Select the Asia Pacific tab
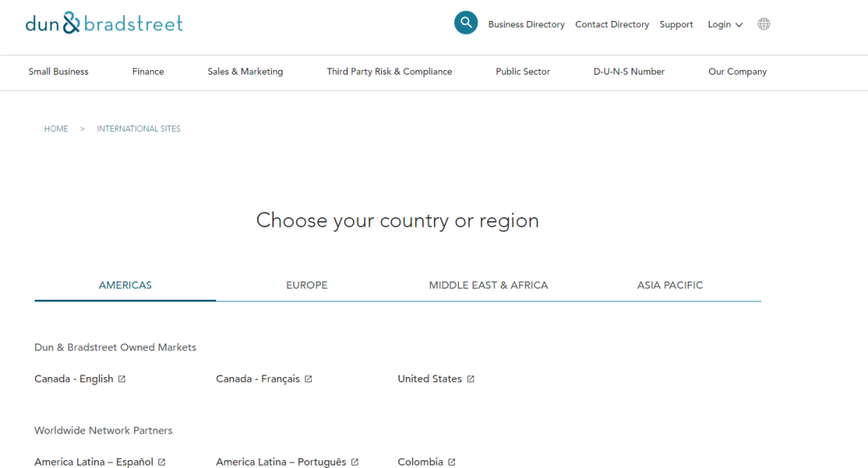 (x=669, y=285)
